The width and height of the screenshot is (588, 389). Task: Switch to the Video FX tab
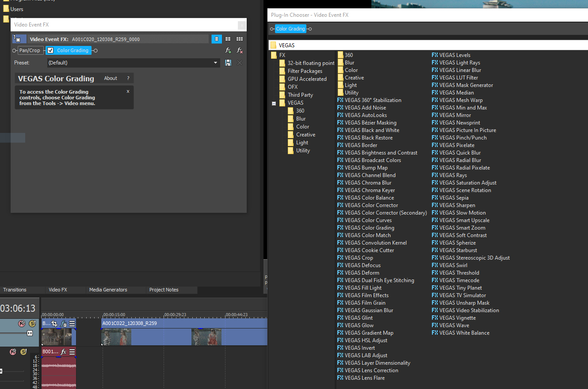(58, 290)
